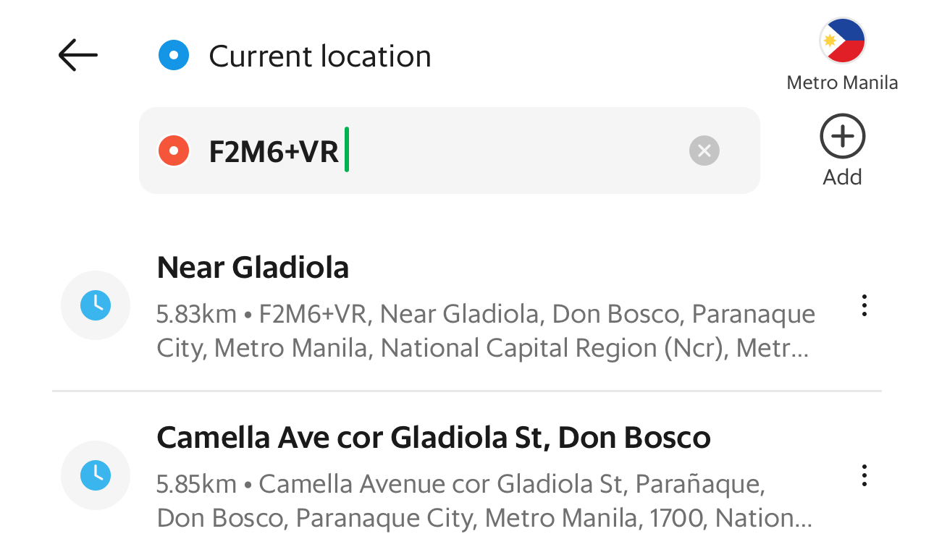This screenshot has width=934, height=560.
Task: Open more options for Near Gladiola
Action: tap(864, 305)
